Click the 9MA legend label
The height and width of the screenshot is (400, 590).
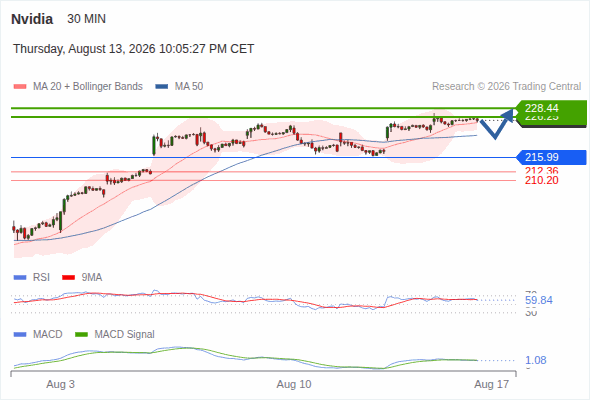click(x=92, y=278)
